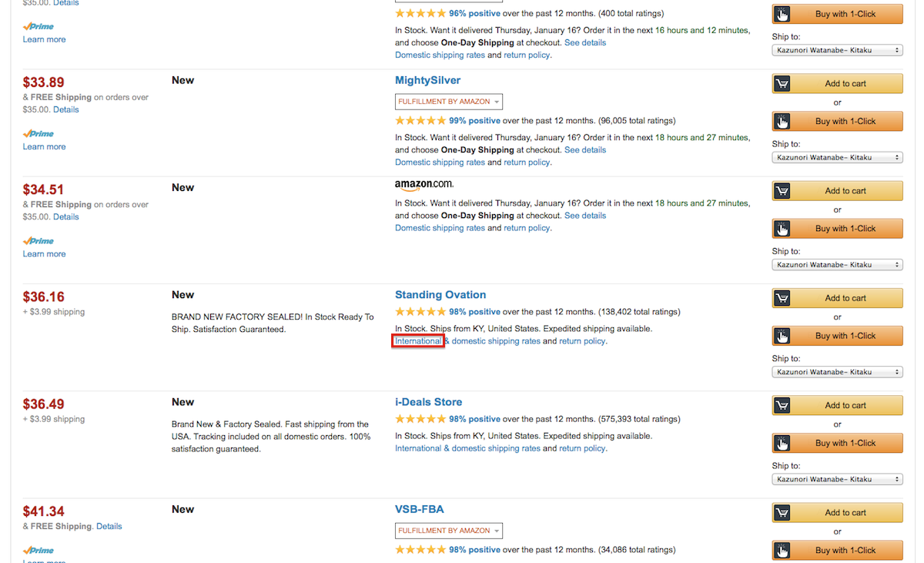Add the $36.49 i-Deals Store offer to cart
924x563 pixels.
point(837,406)
